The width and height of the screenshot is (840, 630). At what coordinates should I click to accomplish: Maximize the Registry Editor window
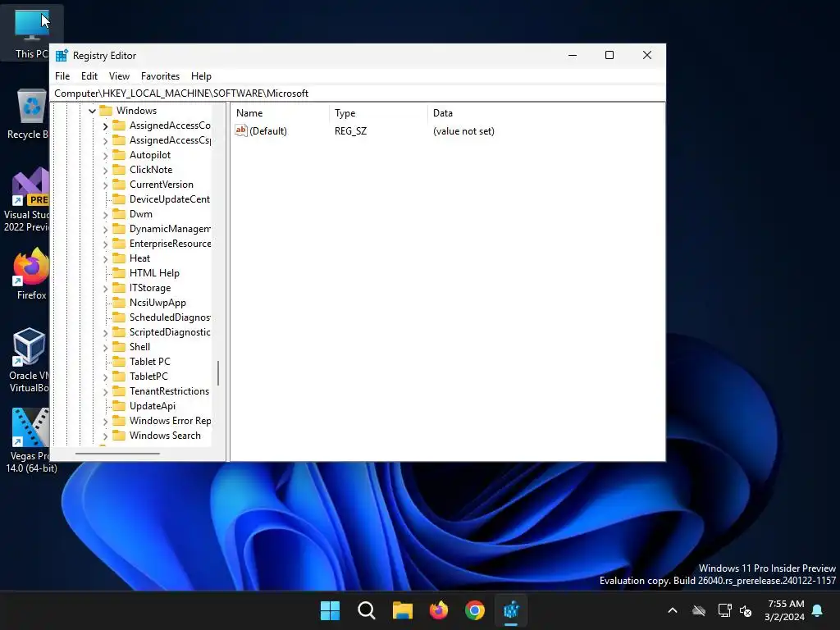pyautogui.click(x=609, y=55)
